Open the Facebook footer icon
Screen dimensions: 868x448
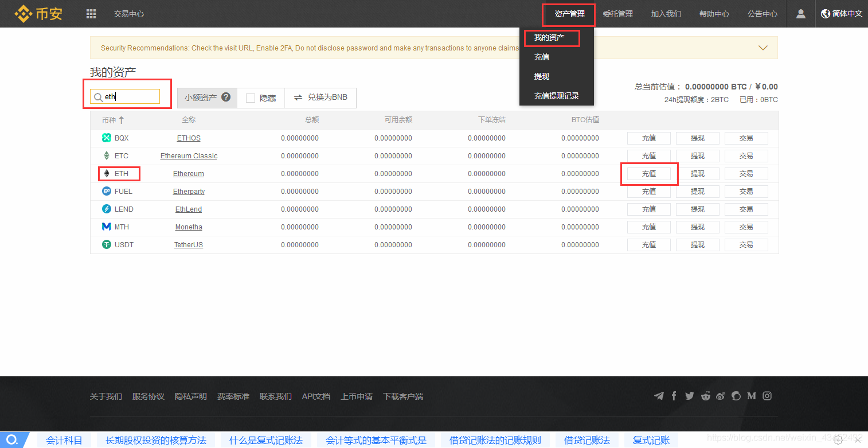pyautogui.click(x=674, y=396)
